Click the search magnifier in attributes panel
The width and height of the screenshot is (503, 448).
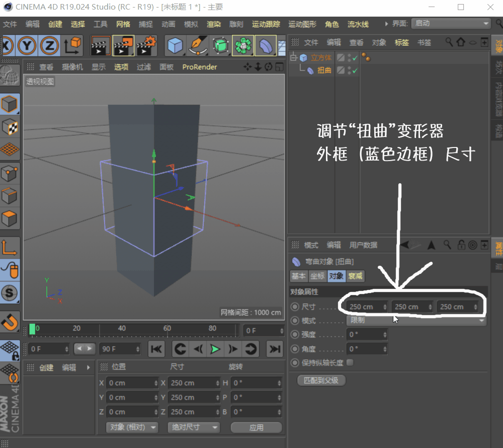(447, 245)
